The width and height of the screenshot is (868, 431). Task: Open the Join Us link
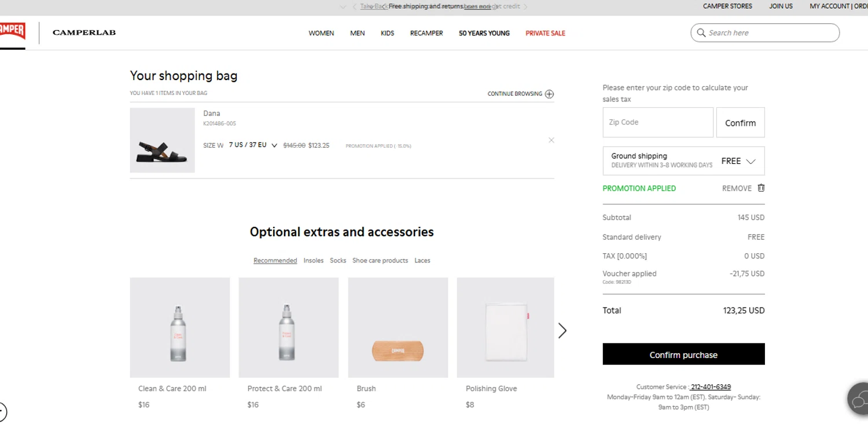coord(781,6)
